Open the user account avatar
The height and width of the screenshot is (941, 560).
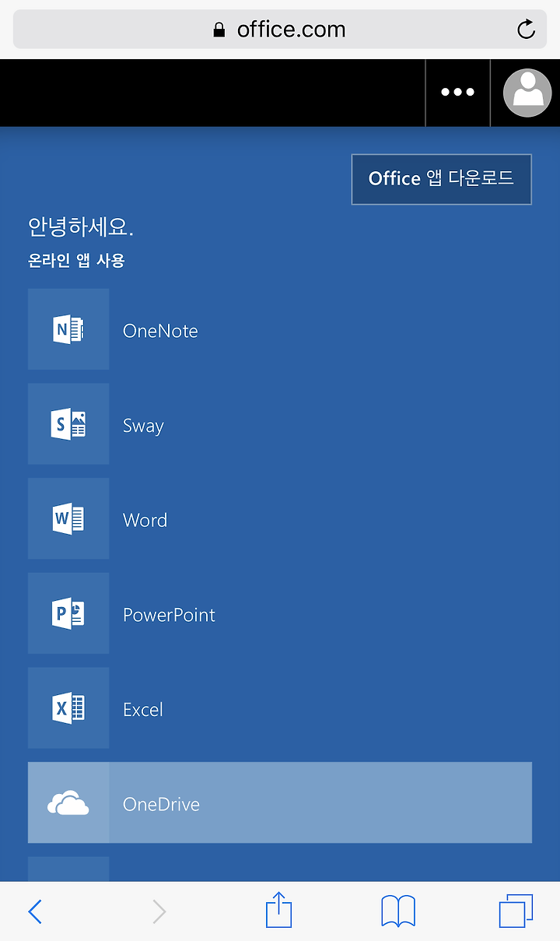tap(527, 93)
